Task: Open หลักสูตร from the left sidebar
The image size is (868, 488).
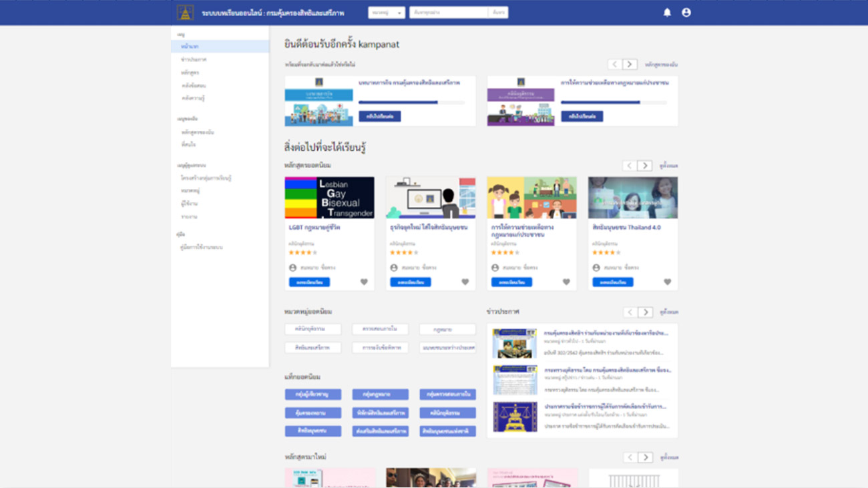Action: pos(190,72)
